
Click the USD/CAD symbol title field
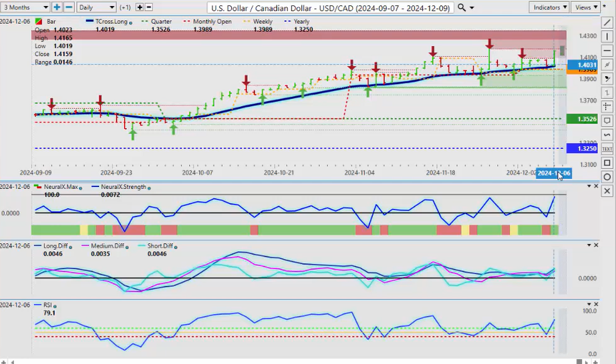(330, 8)
